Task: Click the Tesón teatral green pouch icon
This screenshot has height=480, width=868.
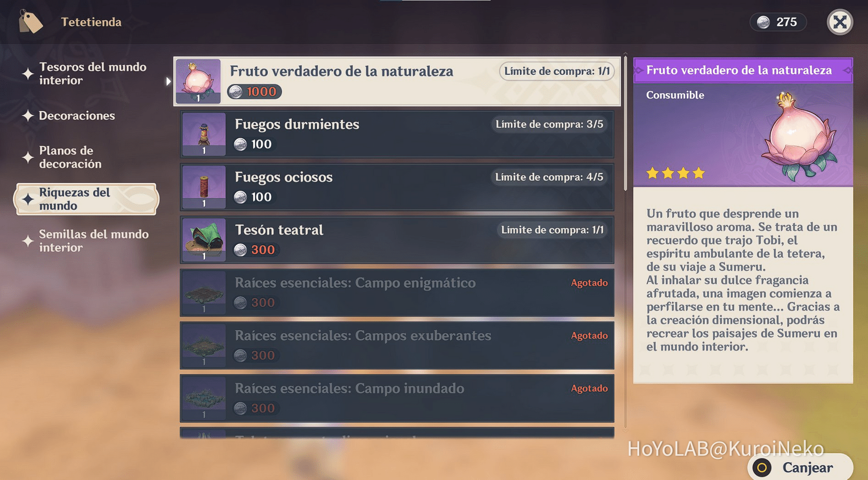Action: click(203, 240)
